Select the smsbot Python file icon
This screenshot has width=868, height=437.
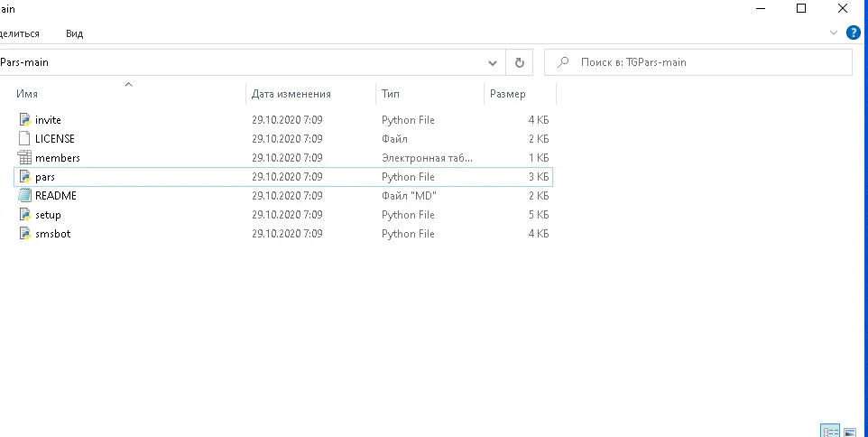(24, 233)
